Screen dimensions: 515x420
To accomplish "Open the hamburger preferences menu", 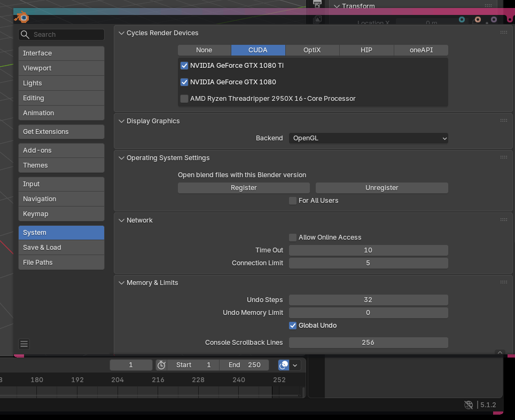I will click(x=24, y=344).
